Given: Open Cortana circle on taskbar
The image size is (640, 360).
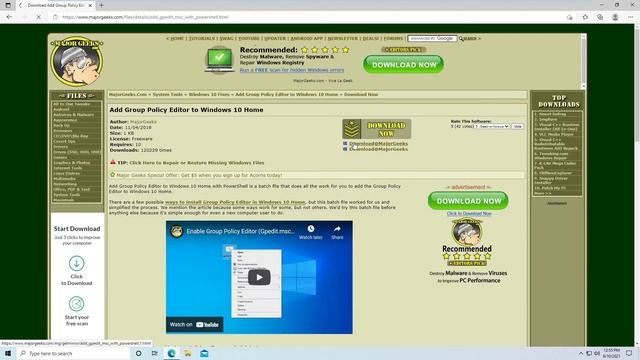Looking at the screenshot, I should click(138, 353).
